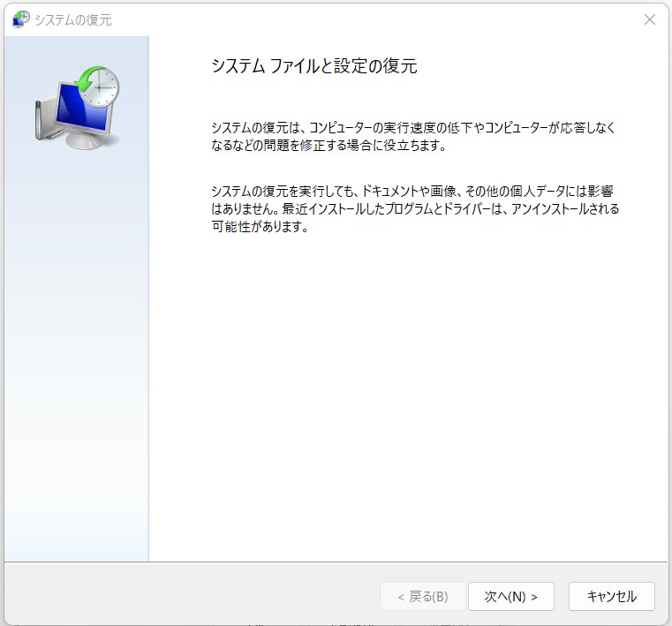672x626 pixels.
Task: Click the window title text システムの復元
Action: click(73, 20)
